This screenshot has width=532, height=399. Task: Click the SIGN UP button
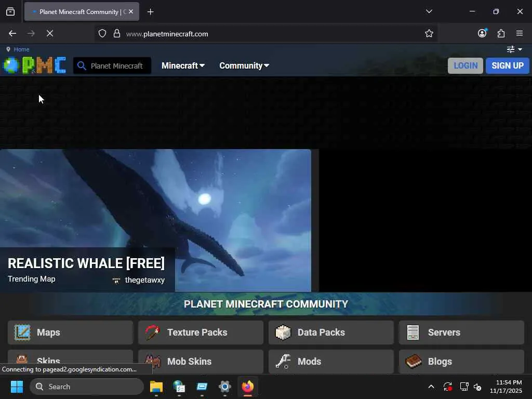click(507, 65)
